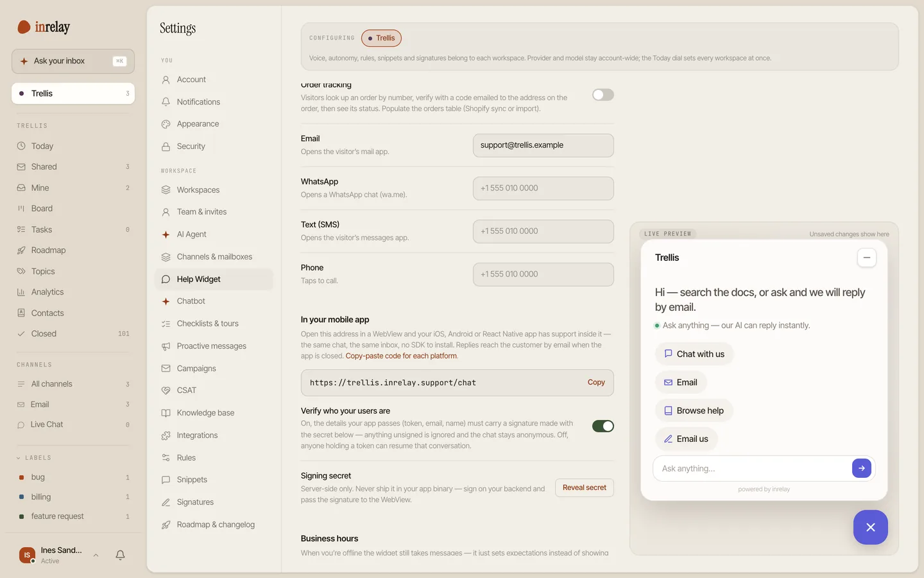Screen dimensions: 924x578
Task: Filter by the feature request label
Action: [73, 516]
